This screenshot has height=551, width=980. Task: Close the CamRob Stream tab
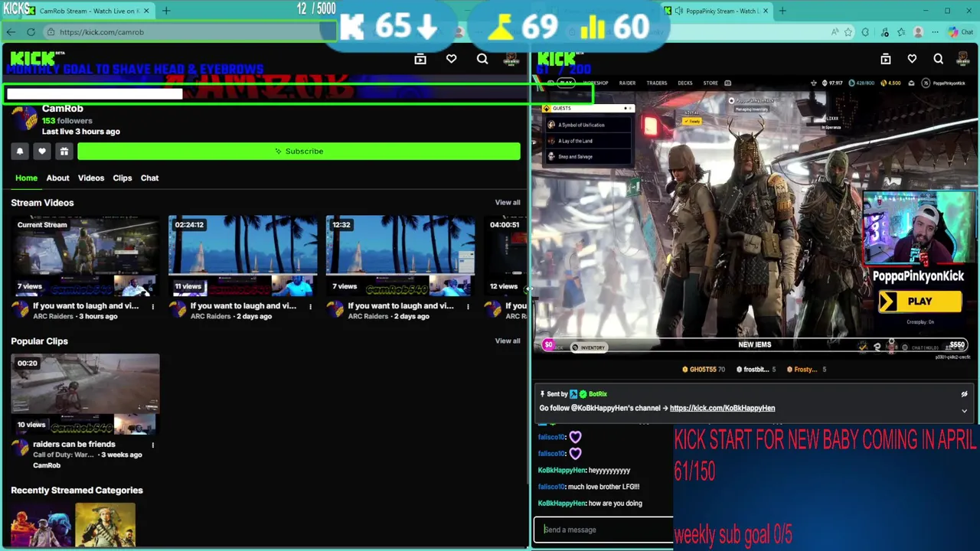coord(146,11)
